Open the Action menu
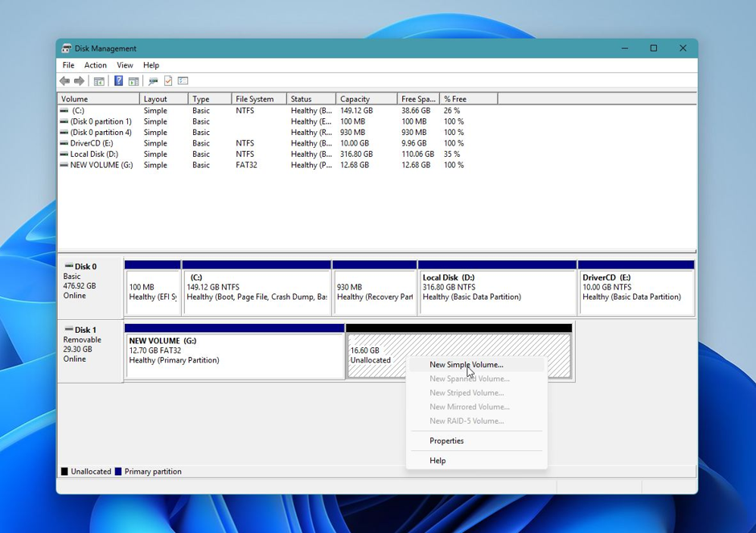Image resolution: width=756 pixels, height=533 pixels. 96,65
